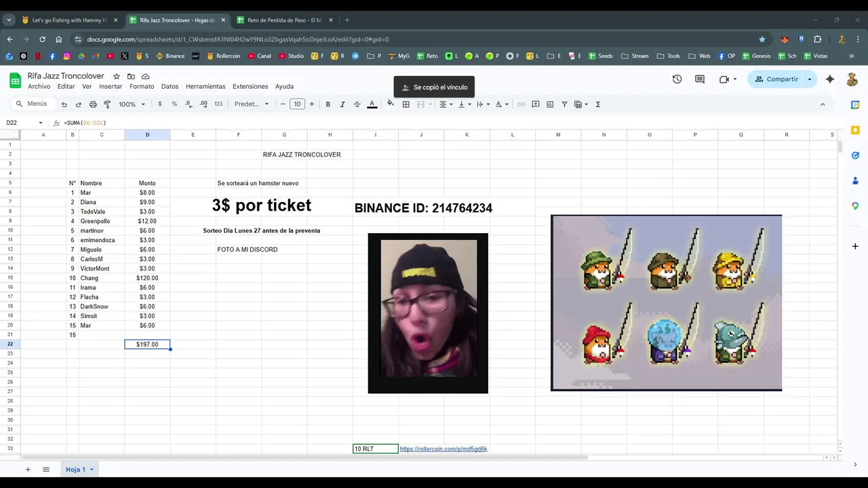Increase font size plus button

coord(312,104)
